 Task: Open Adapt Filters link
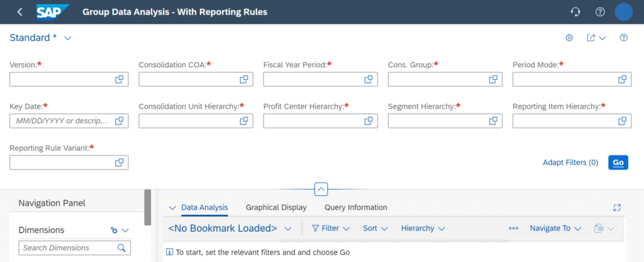click(x=570, y=162)
